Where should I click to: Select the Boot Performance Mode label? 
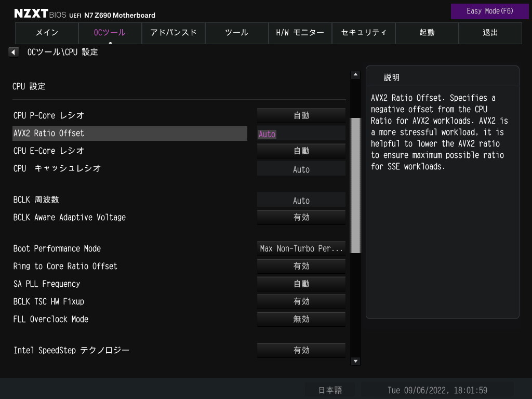coord(57,248)
